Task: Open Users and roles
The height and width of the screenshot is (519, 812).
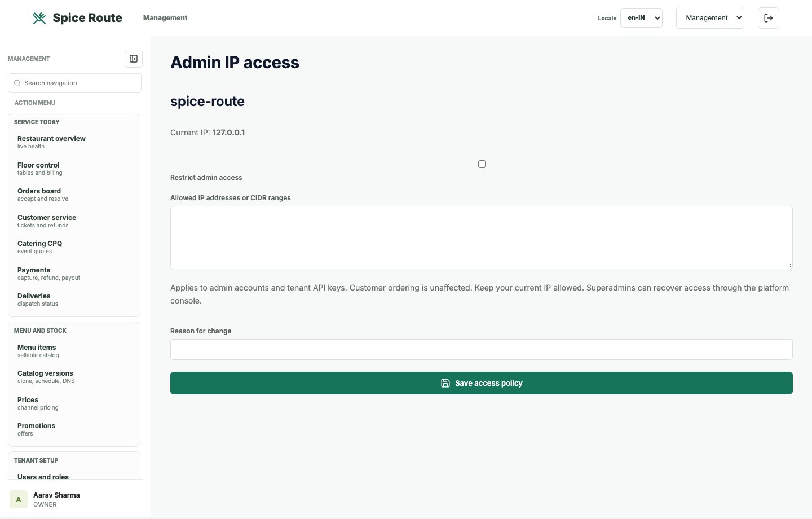Action: pyautogui.click(x=43, y=476)
